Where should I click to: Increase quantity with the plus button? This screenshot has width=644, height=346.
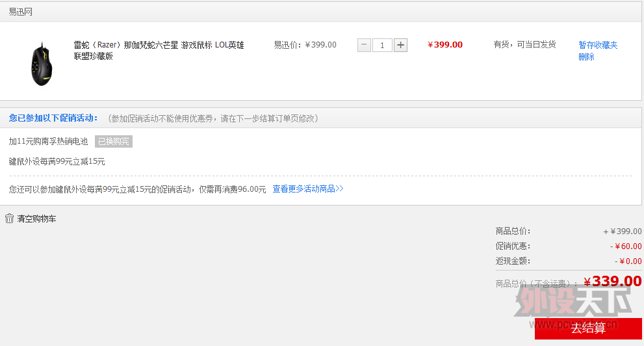(400, 45)
